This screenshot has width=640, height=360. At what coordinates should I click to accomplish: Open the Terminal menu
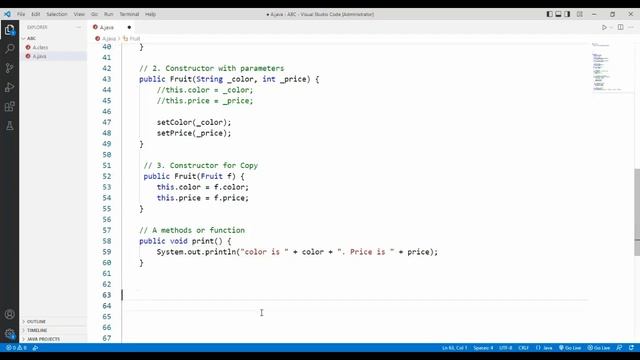pos(129,14)
